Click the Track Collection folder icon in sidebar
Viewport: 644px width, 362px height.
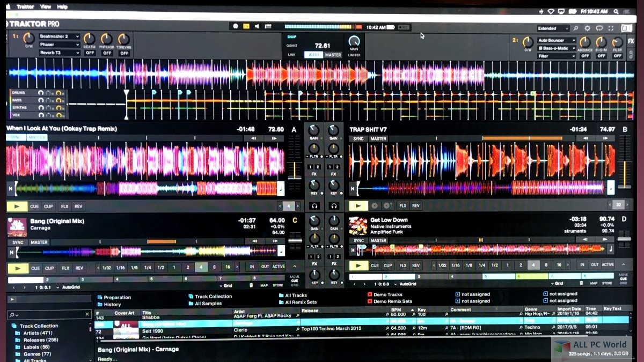[x=14, y=326]
